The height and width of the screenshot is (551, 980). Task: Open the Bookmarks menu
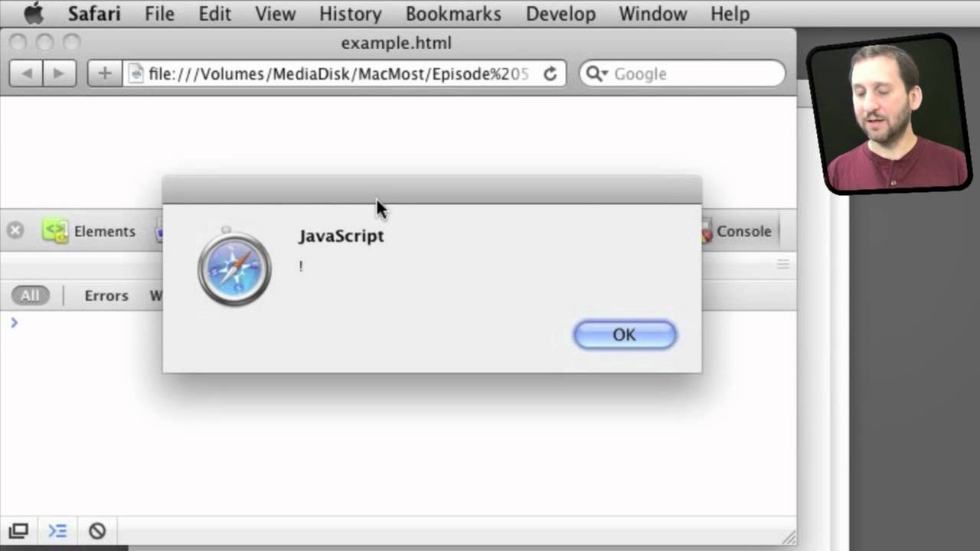tap(453, 14)
